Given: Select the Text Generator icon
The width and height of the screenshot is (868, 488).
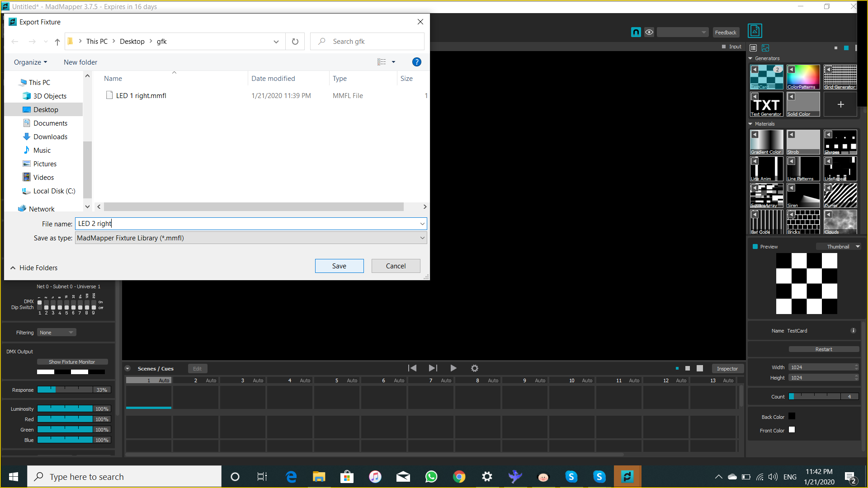Looking at the screenshot, I should tap(766, 104).
